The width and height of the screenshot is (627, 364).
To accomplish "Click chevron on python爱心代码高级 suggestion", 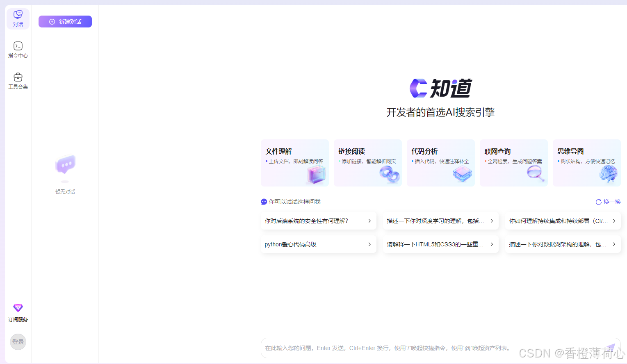I will tap(369, 244).
